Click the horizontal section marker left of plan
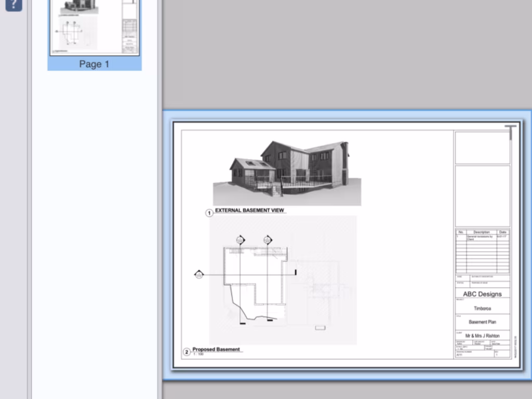The height and width of the screenshot is (399, 532). coord(199,274)
